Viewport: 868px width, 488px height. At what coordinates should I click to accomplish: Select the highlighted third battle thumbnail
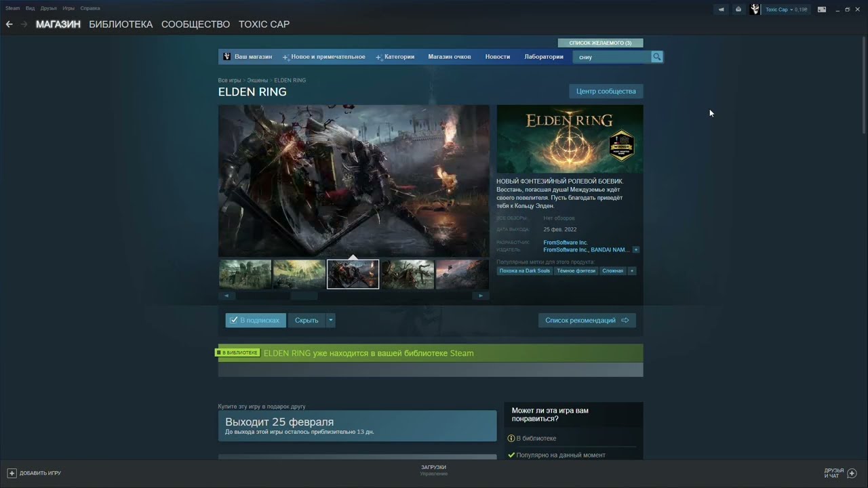353,274
